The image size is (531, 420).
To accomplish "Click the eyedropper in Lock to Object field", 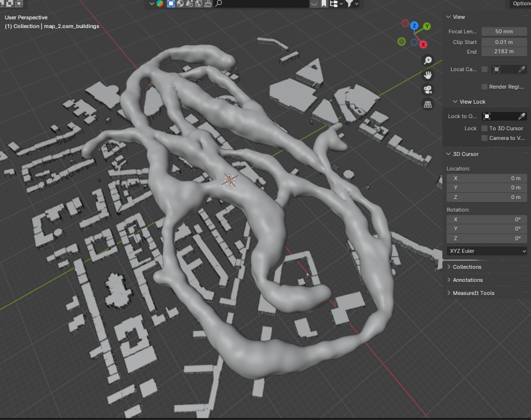I will coord(522,116).
